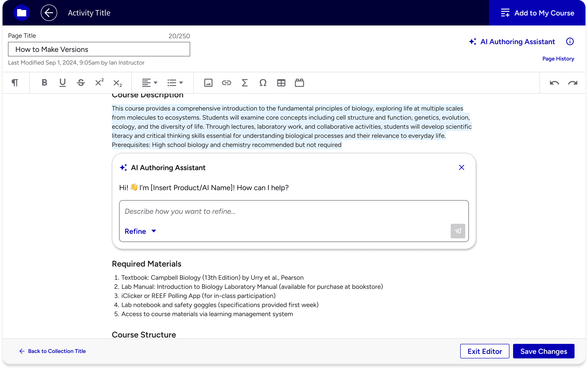Viewport: 588px width, 369px height.
Task: Redo the last edit
Action: [573, 83]
